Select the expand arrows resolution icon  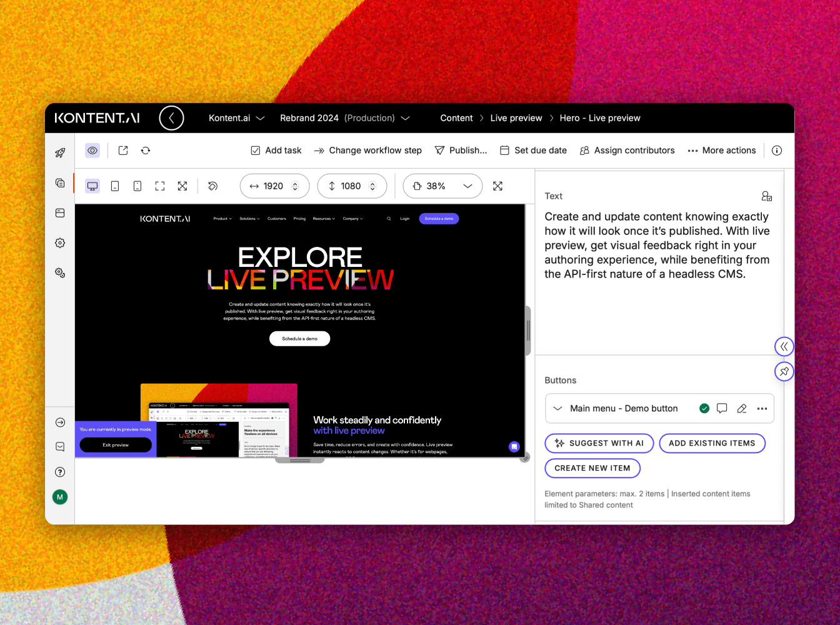pos(182,186)
